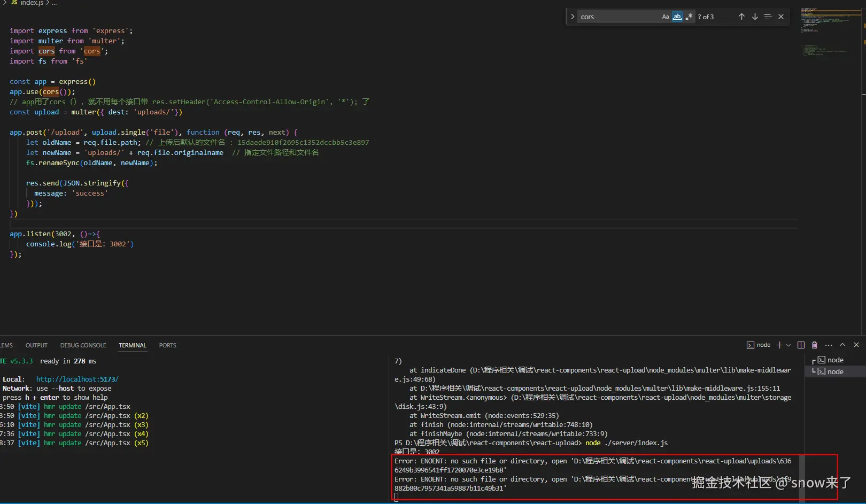Image resolution: width=866 pixels, height=504 pixels.
Task: Open terminal panel more actions menu
Action: tap(829, 345)
